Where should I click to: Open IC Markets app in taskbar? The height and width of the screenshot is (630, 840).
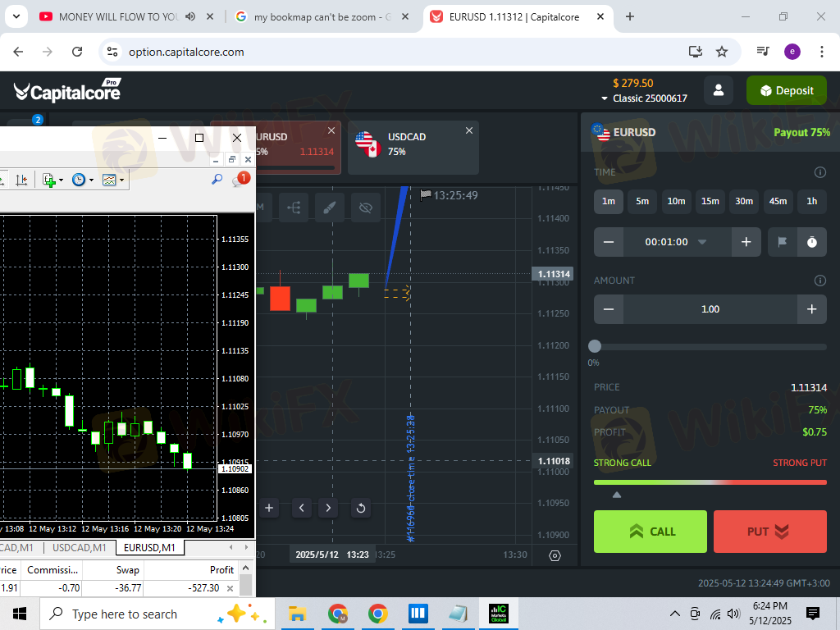[499, 614]
